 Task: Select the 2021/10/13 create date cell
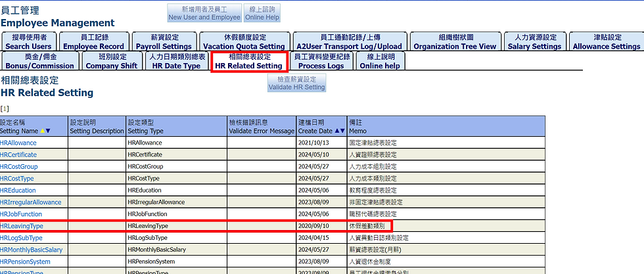(321, 143)
